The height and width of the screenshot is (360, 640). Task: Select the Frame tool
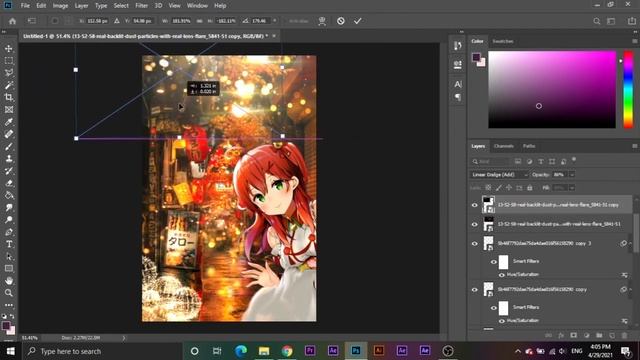coord(9,110)
